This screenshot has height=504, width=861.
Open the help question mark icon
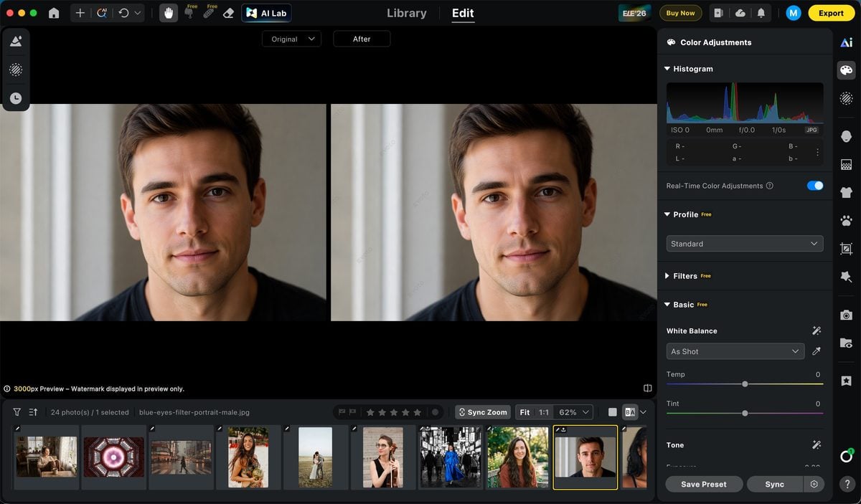[x=847, y=484]
